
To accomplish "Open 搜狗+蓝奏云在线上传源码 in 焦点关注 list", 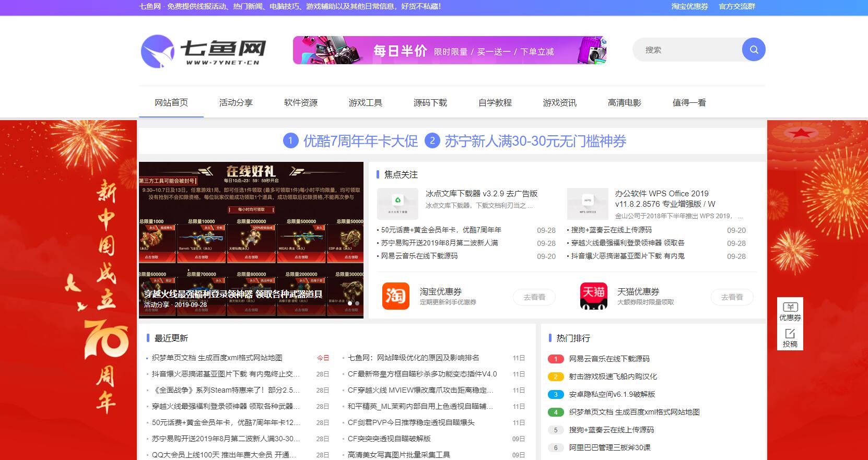I will [611, 230].
